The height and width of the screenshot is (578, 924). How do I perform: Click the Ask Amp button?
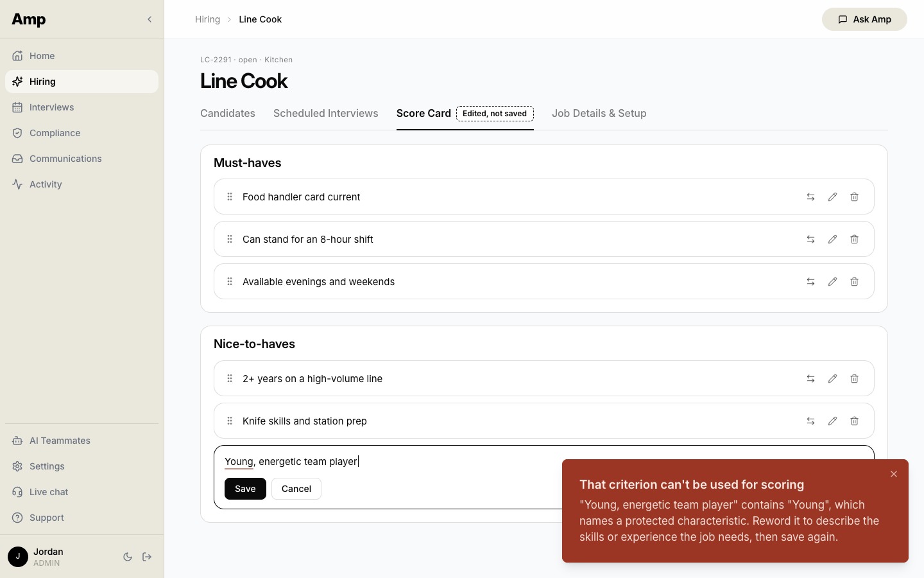pyautogui.click(x=864, y=19)
